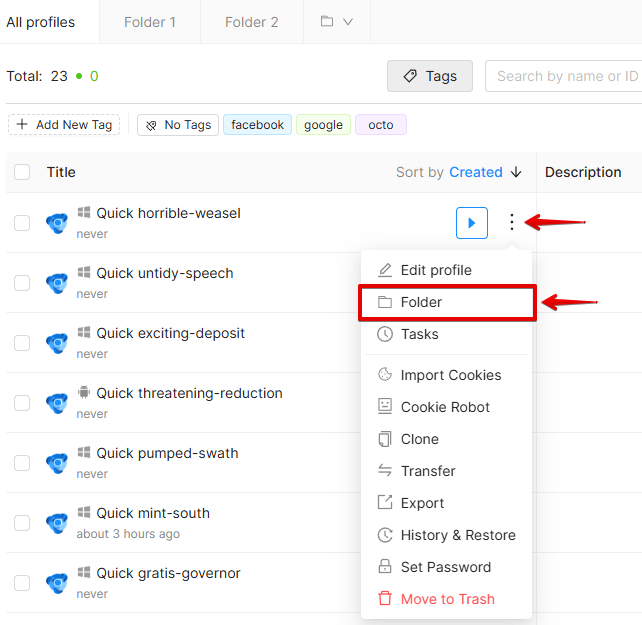Click the browser icon of Quick gratis-governor
Viewport: 642px width, 625px height.
[x=57, y=583]
